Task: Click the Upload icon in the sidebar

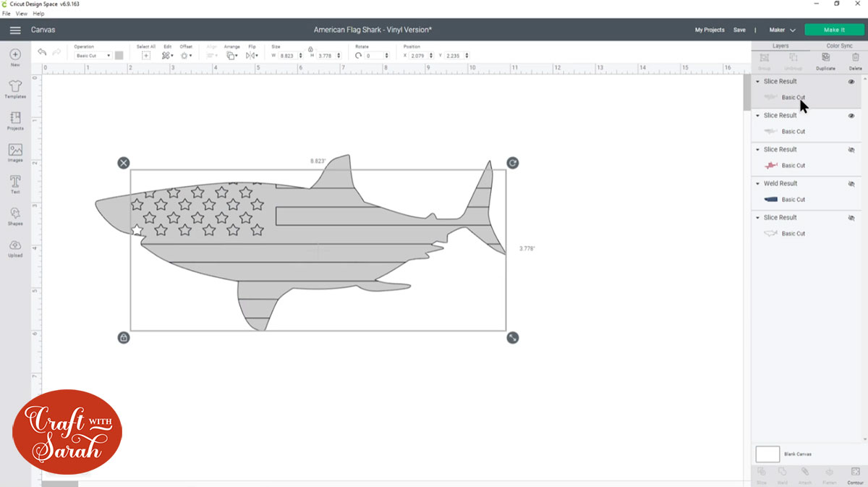Action: [15, 247]
